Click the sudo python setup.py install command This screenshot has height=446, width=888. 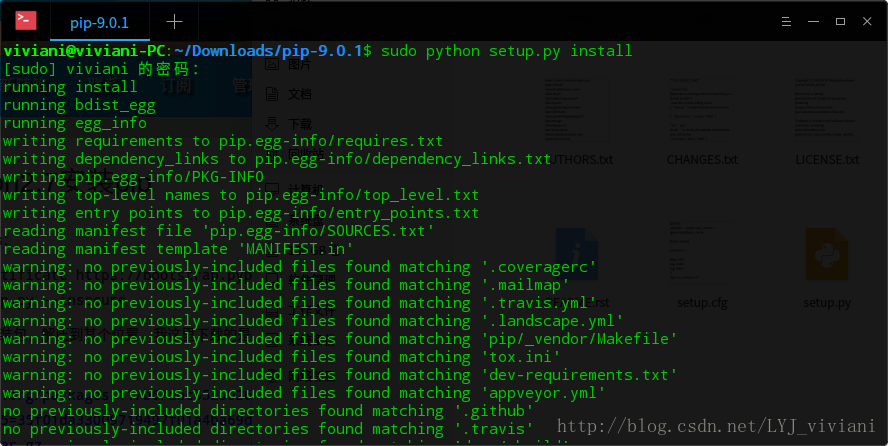click(506, 51)
